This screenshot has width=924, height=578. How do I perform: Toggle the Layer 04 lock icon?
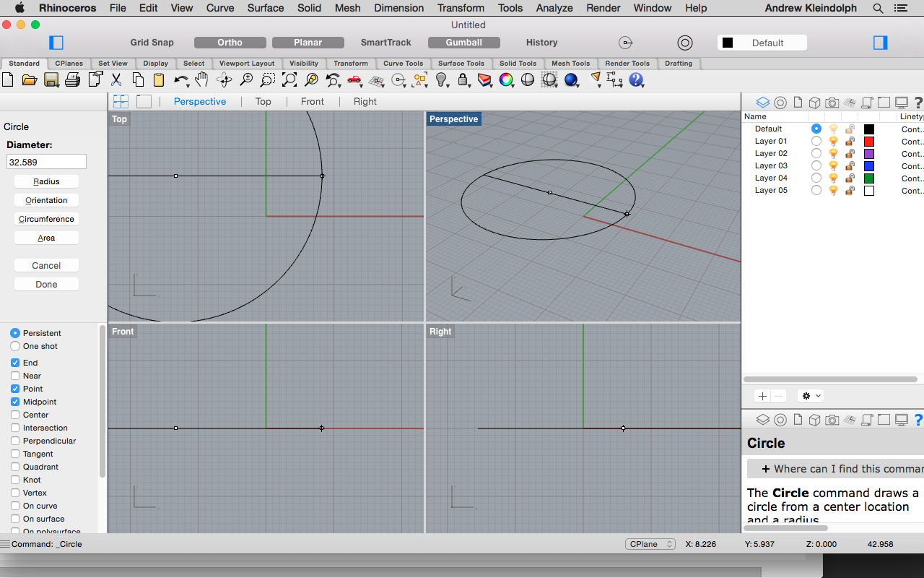point(850,178)
